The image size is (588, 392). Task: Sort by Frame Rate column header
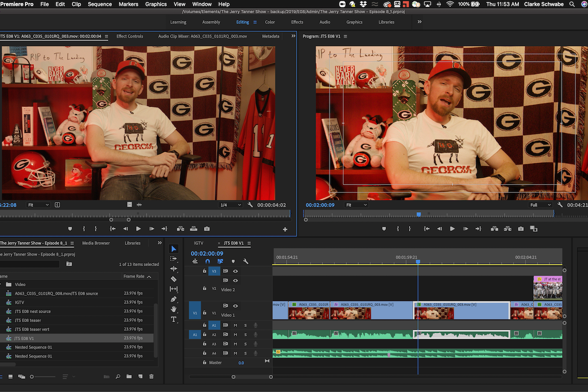click(x=134, y=276)
